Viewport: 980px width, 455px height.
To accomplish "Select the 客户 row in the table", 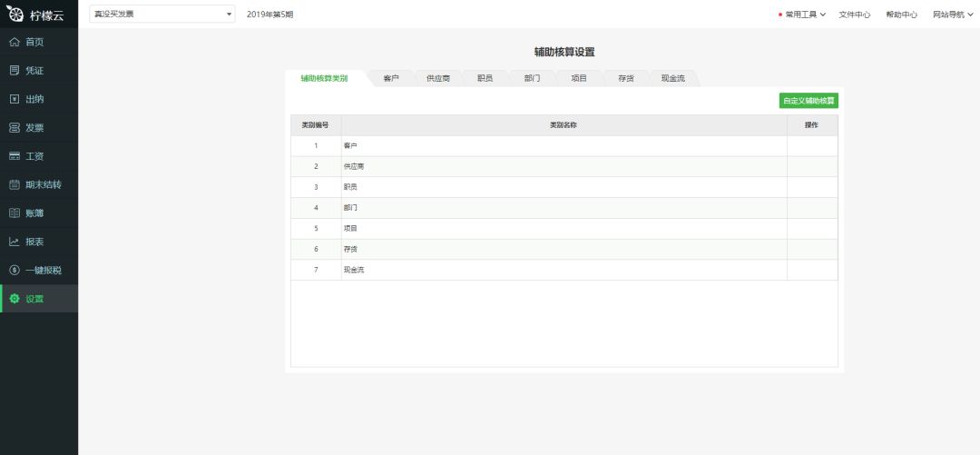I will point(564,146).
